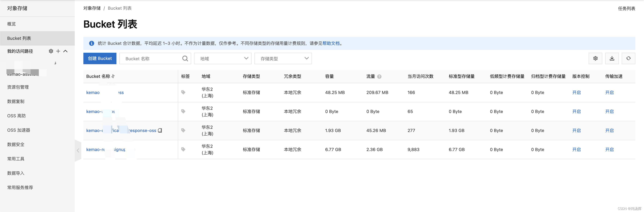This screenshot has width=644, height=212.
Task: Click the help icon next to 流量
Action: pyautogui.click(x=379, y=77)
